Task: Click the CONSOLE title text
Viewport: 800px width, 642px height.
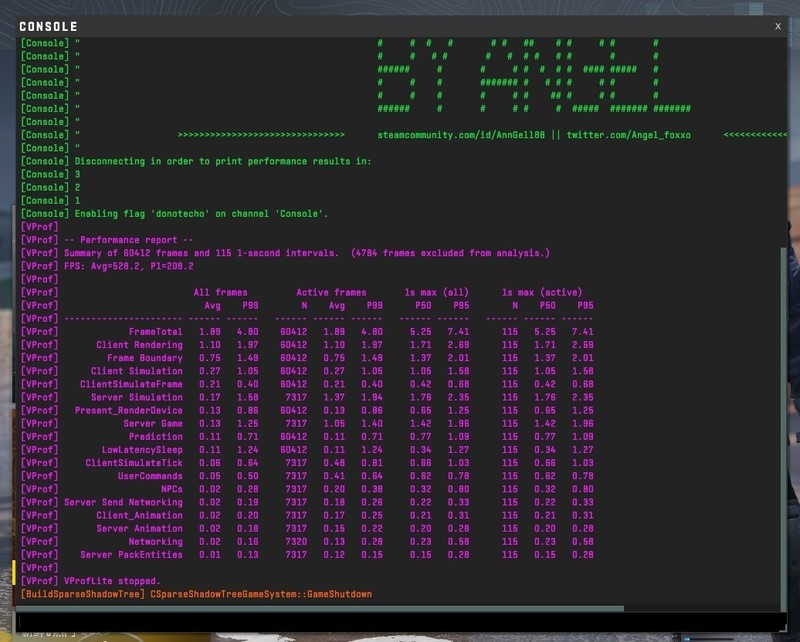Action: [48, 27]
